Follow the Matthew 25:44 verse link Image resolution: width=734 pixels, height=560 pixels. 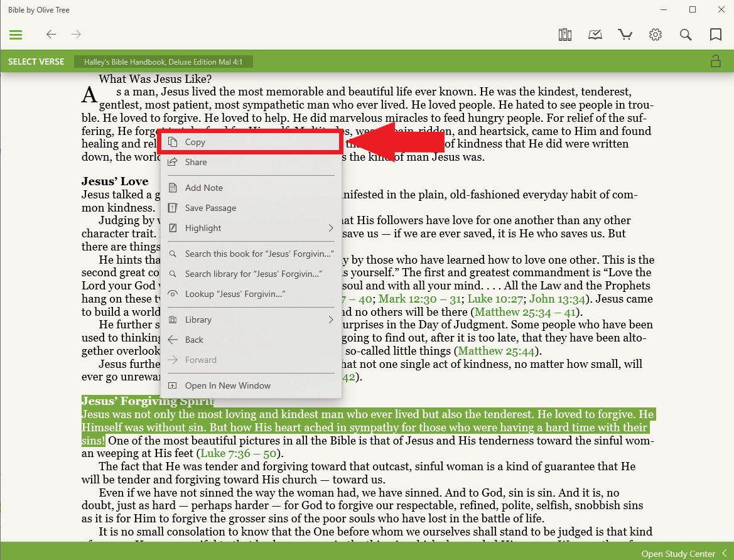(x=499, y=351)
